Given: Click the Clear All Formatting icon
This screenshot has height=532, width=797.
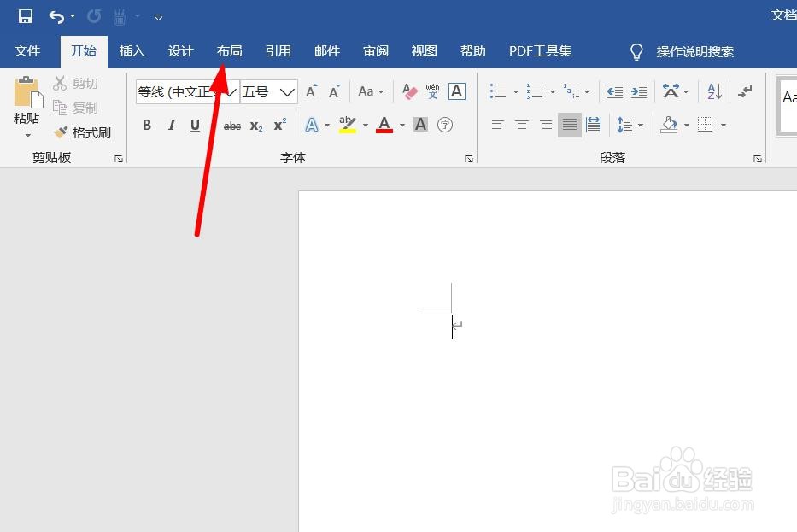Looking at the screenshot, I should [x=408, y=91].
